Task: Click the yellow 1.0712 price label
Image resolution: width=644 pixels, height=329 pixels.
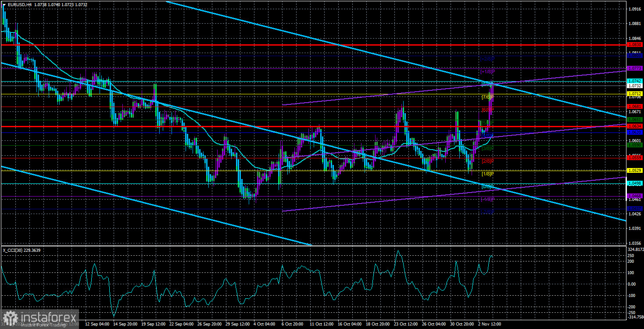Action: (x=635, y=93)
